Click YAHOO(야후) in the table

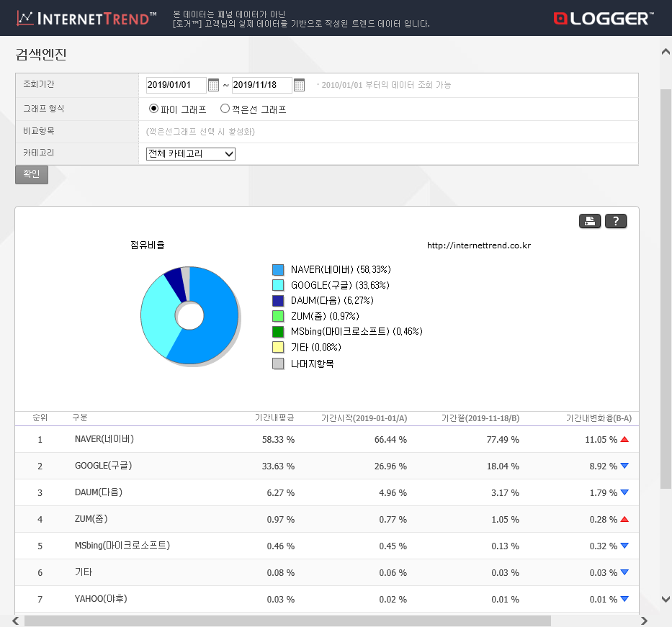pyautogui.click(x=101, y=599)
